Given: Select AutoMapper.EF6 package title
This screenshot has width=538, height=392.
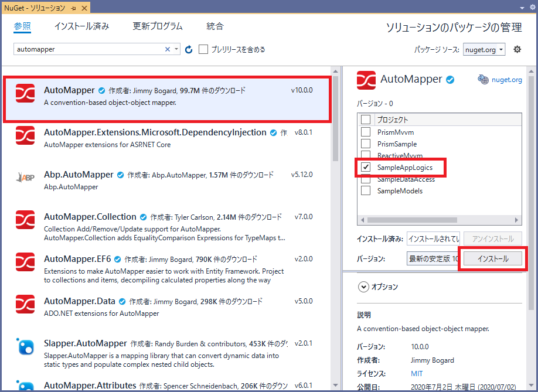Looking at the screenshot, I should click(x=77, y=259).
